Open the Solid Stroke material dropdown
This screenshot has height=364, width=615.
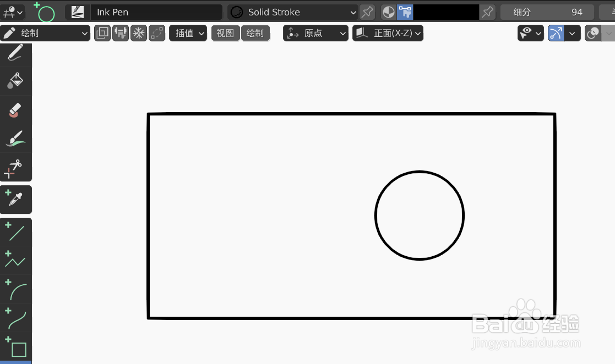[x=292, y=12]
